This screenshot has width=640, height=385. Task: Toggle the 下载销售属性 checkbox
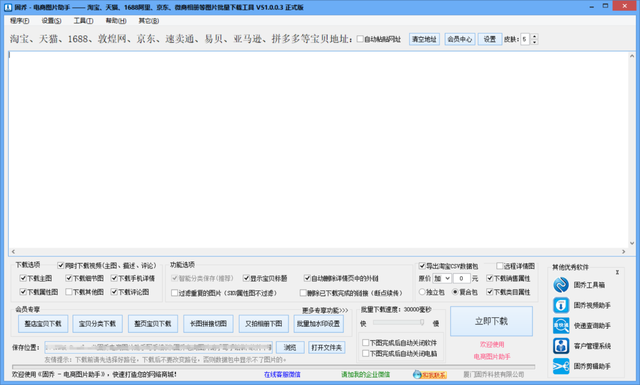(x=490, y=278)
